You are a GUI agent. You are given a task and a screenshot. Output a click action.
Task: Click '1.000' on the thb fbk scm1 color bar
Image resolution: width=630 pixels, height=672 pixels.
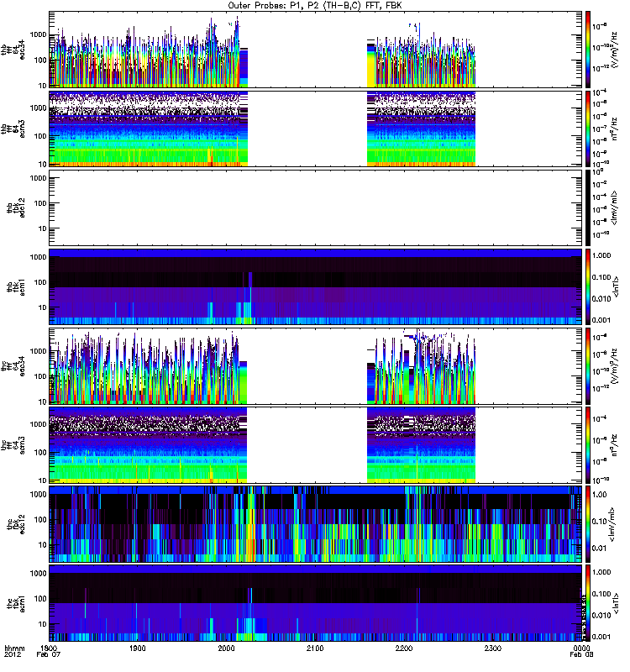[601, 255]
